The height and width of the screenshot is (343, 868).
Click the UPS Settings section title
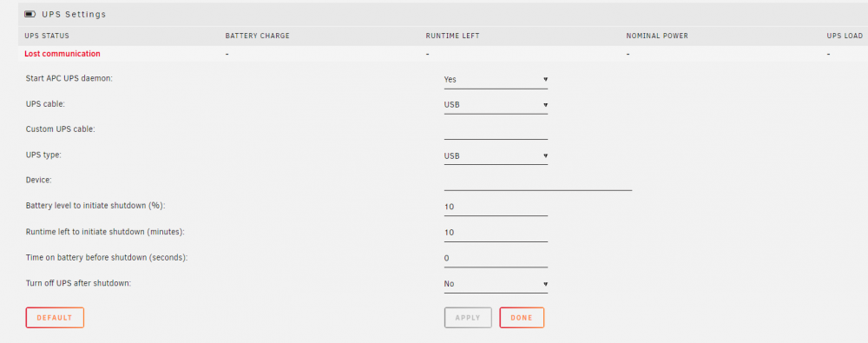[x=74, y=15]
